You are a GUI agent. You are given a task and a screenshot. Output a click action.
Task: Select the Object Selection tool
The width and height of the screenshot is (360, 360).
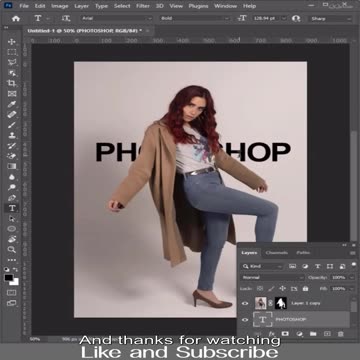[x=12, y=73]
